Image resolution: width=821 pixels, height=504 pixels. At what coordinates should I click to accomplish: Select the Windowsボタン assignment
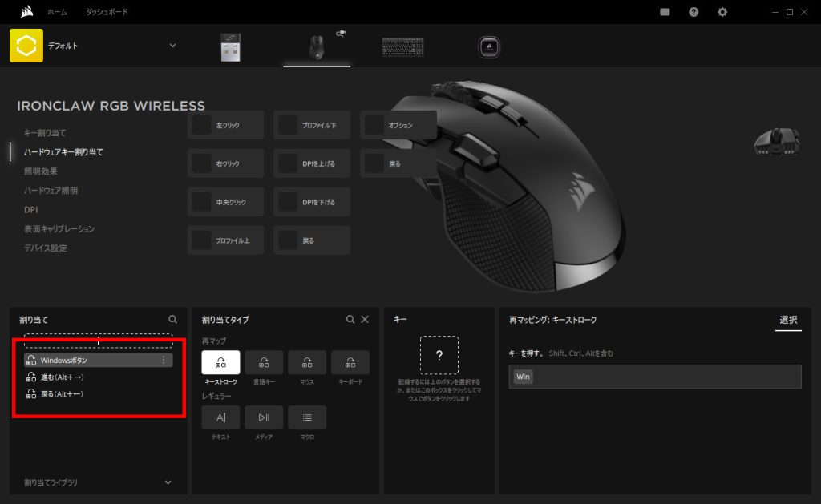(98, 360)
